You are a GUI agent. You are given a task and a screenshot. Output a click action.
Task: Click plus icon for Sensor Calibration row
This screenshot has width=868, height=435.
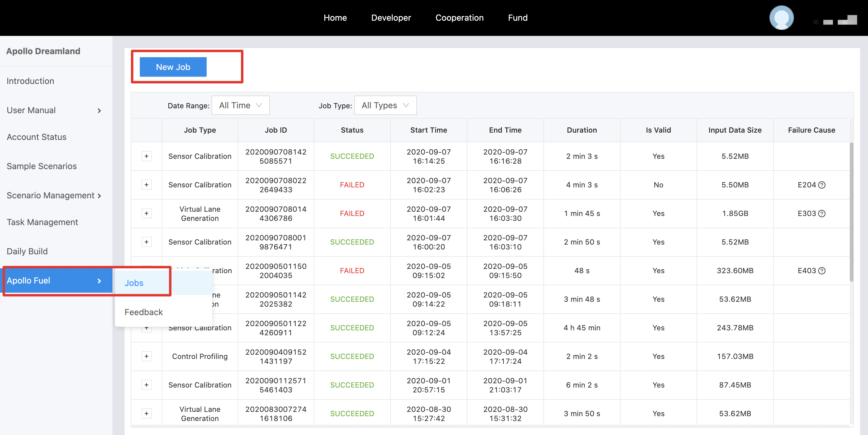[146, 156]
